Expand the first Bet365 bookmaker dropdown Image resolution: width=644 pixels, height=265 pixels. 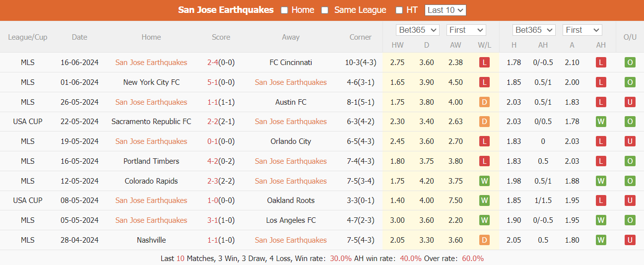pos(418,30)
